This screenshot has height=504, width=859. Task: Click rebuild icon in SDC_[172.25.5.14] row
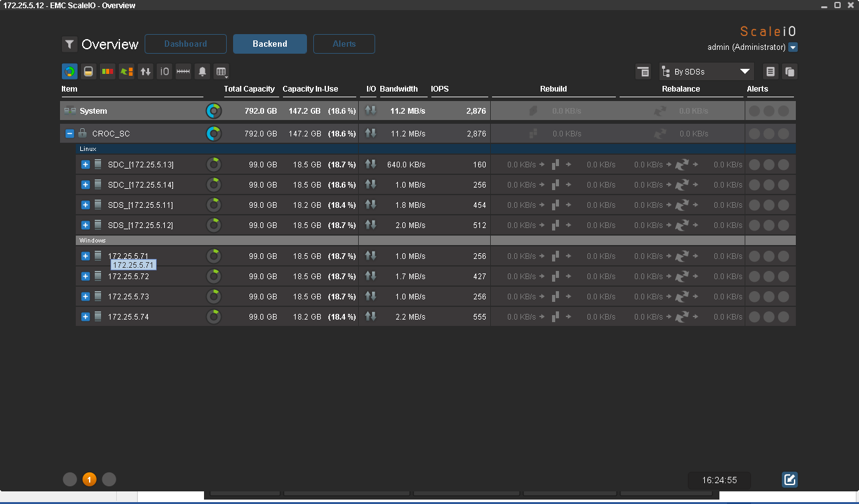[555, 185]
